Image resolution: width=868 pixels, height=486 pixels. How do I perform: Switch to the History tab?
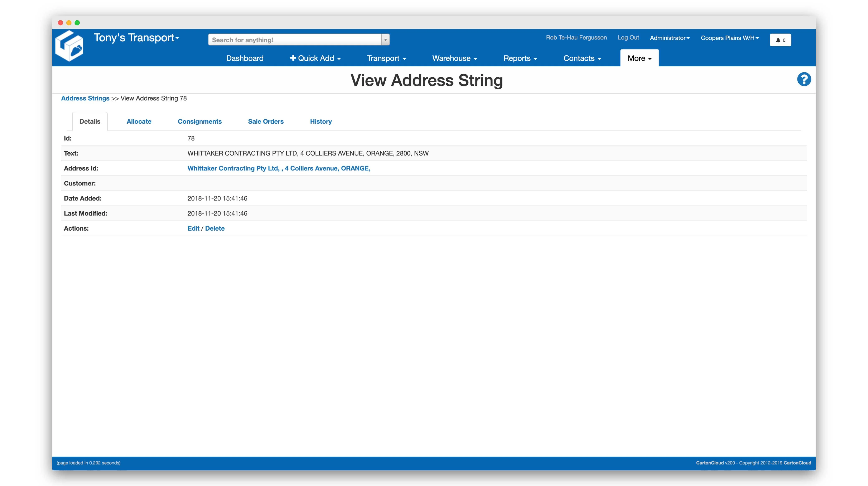coord(320,121)
